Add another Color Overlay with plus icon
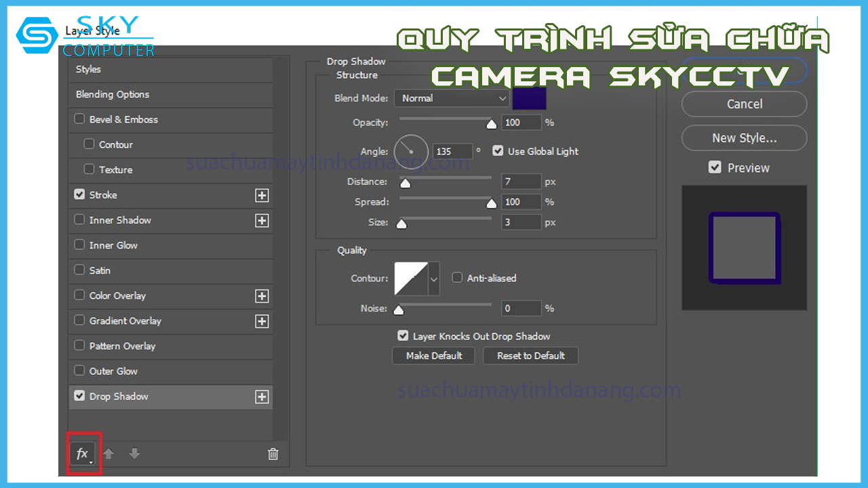868x488 pixels. click(x=262, y=296)
